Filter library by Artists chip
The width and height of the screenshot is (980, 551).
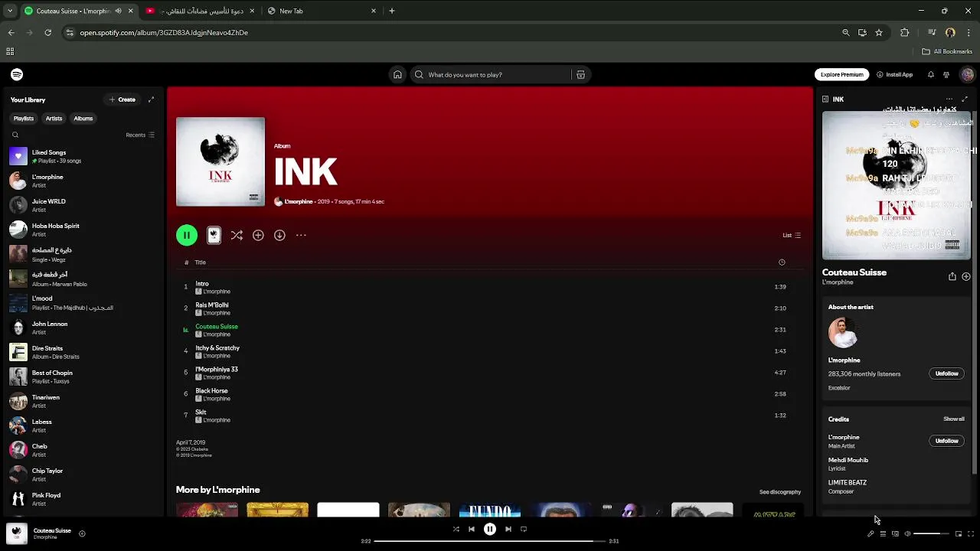point(54,119)
